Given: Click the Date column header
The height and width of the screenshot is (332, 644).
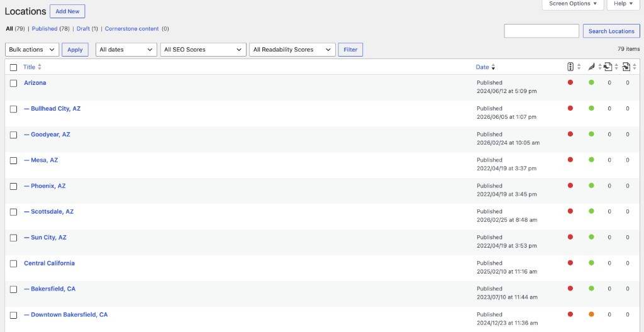Looking at the screenshot, I should (x=482, y=67).
